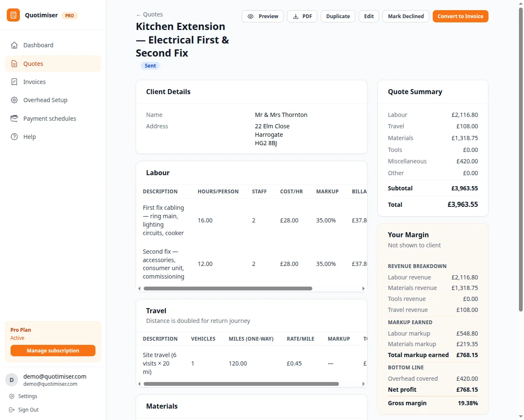
Task: Open the Help page
Action: pyautogui.click(x=53, y=137)
